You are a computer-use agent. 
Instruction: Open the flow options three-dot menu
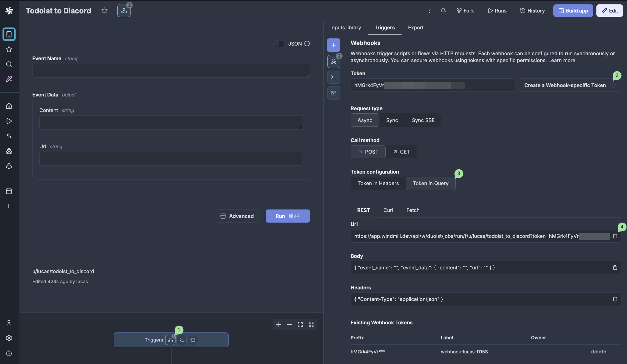click(429, 11)
